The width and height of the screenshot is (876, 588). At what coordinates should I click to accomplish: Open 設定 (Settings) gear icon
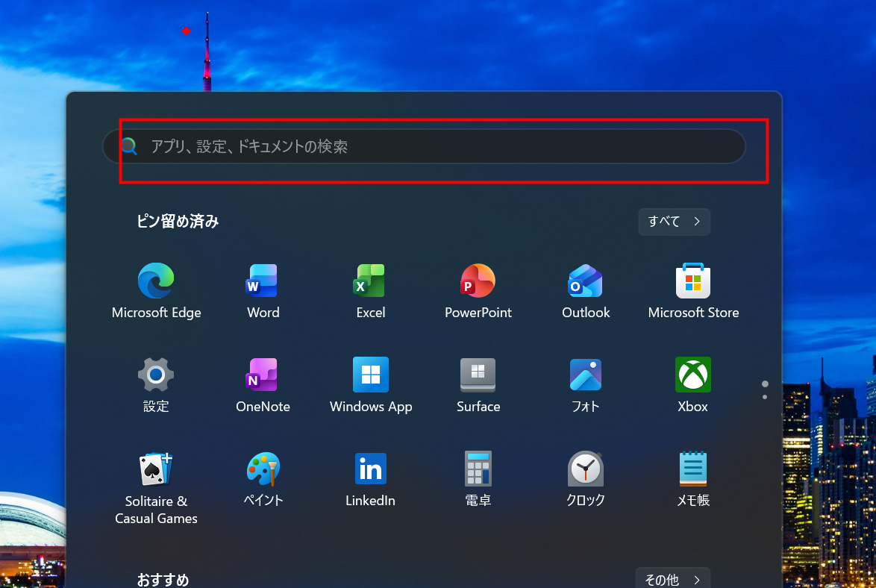point(156,384)
